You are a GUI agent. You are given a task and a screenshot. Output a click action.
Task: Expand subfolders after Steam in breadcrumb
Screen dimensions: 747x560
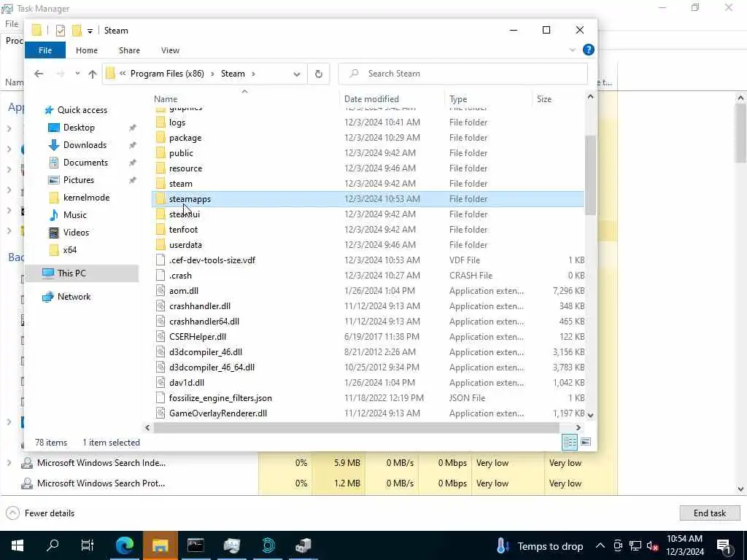[x=253, y=74]
